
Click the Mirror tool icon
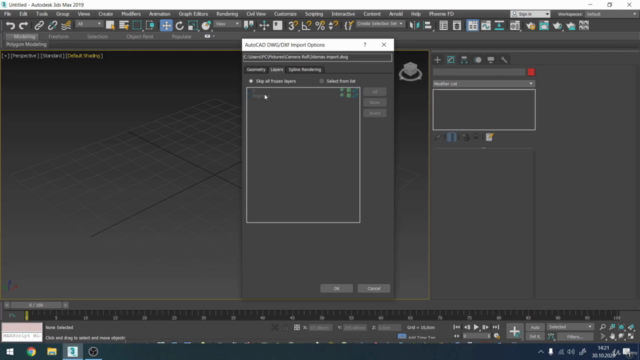pos(414,26)
